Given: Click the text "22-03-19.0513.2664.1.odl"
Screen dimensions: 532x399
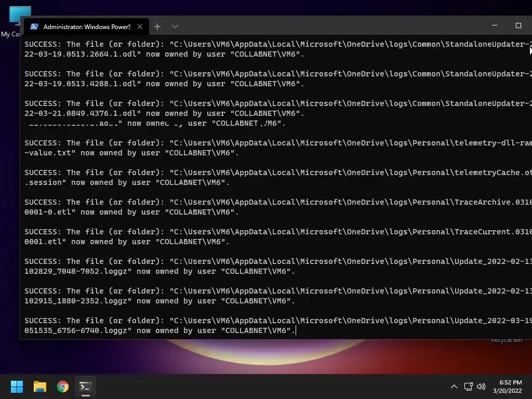Looking at the screenshot, I should click(81, 54).
